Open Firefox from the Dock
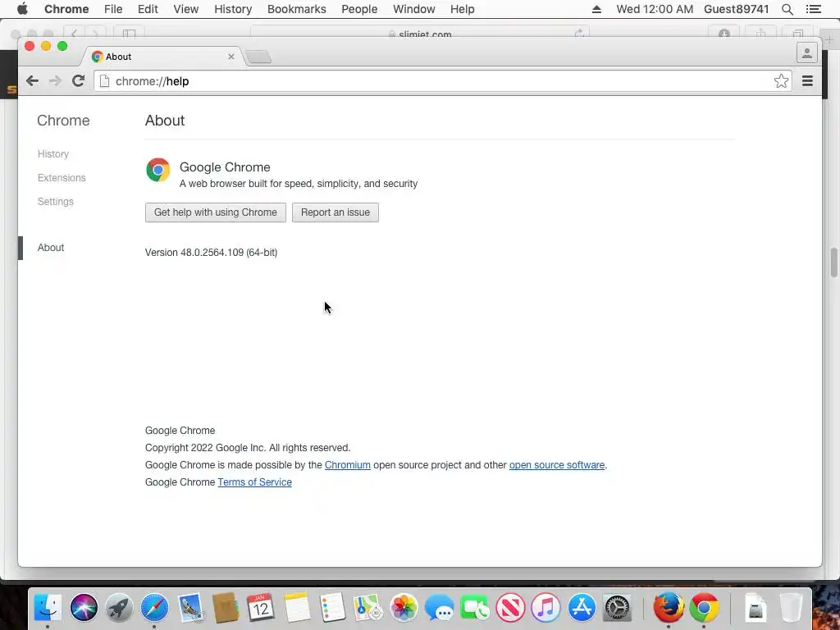840x630 pixels. click(669, 608)
